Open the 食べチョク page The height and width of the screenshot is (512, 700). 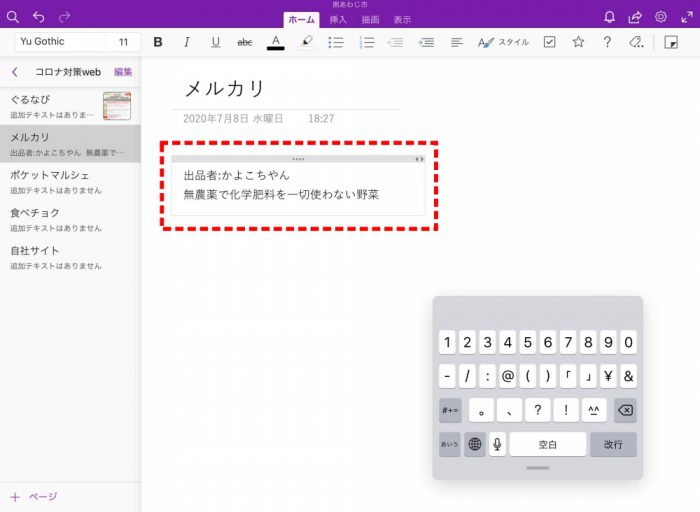(71, 219)
